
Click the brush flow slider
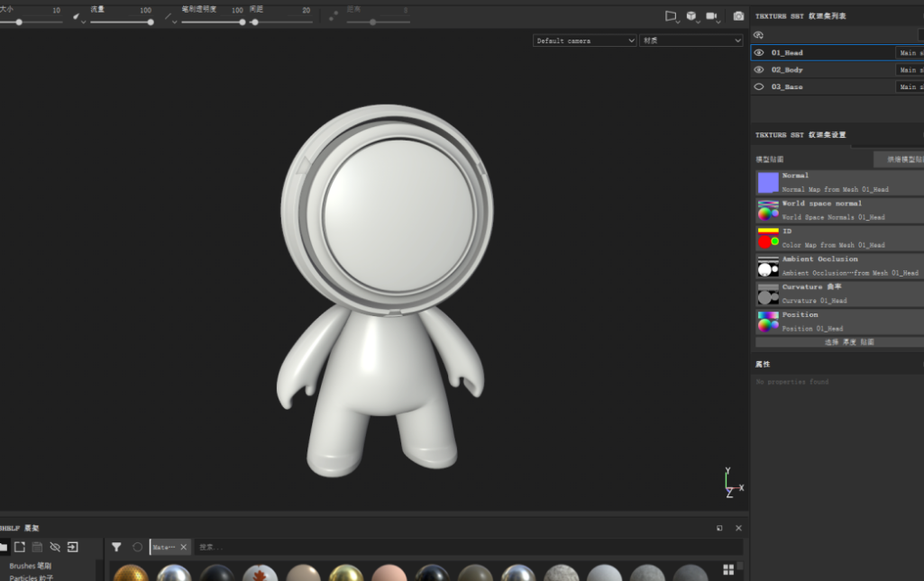[121, 22]
